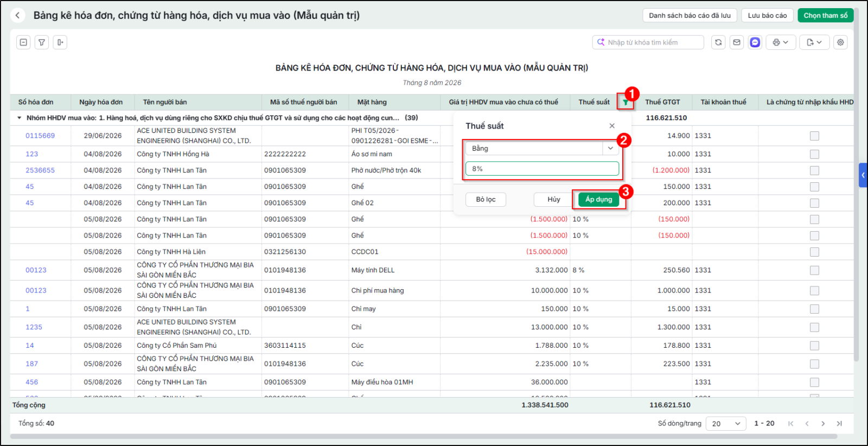Image resolution: width=868 pixels, height=446 pixels.
Task: Go to the next page
Action: 823,424
